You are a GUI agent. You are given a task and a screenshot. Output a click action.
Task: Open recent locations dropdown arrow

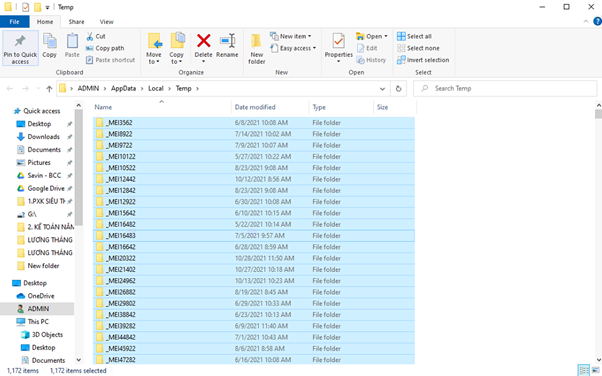[38, 89]
